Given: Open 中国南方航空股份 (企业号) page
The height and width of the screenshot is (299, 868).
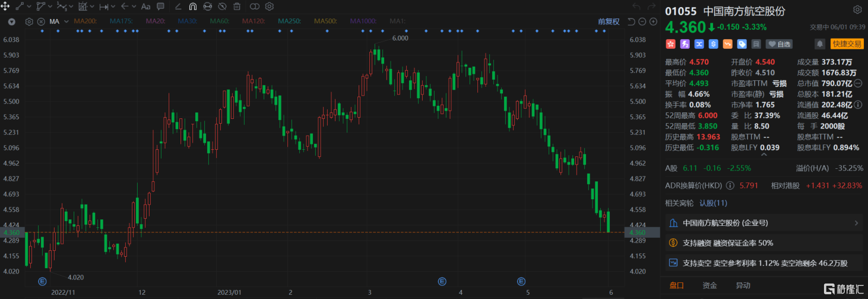Looking at the screenshot, I should pos(764,223).
